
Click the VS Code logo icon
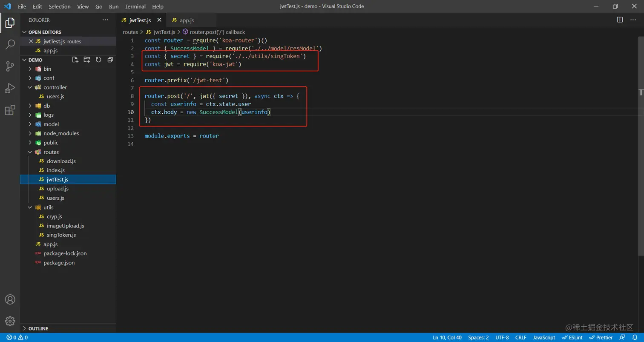click(x=8, y=6)
